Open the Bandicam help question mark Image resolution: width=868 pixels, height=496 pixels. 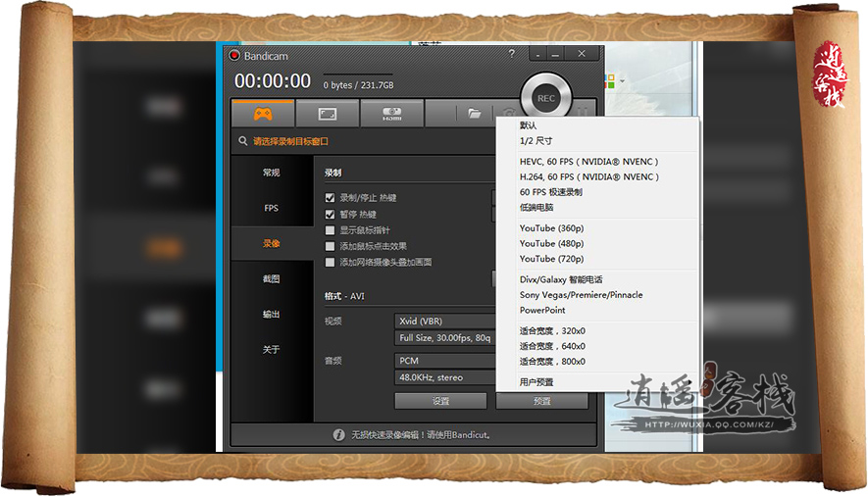coord(512,54)
